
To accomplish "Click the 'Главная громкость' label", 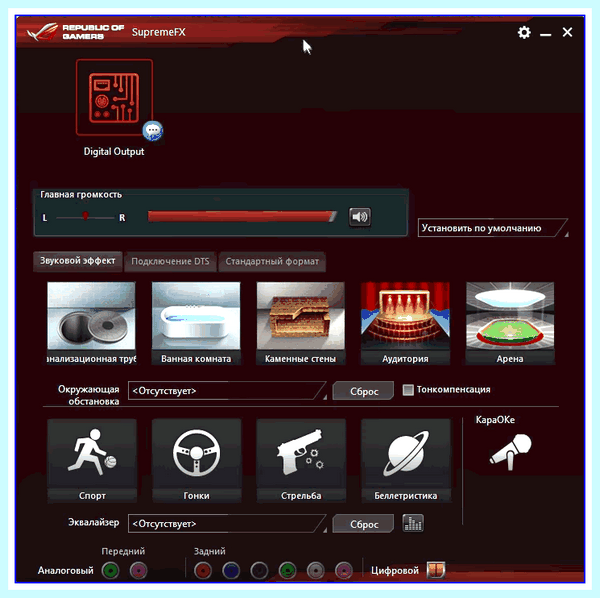I will click(x=81, y=195).
